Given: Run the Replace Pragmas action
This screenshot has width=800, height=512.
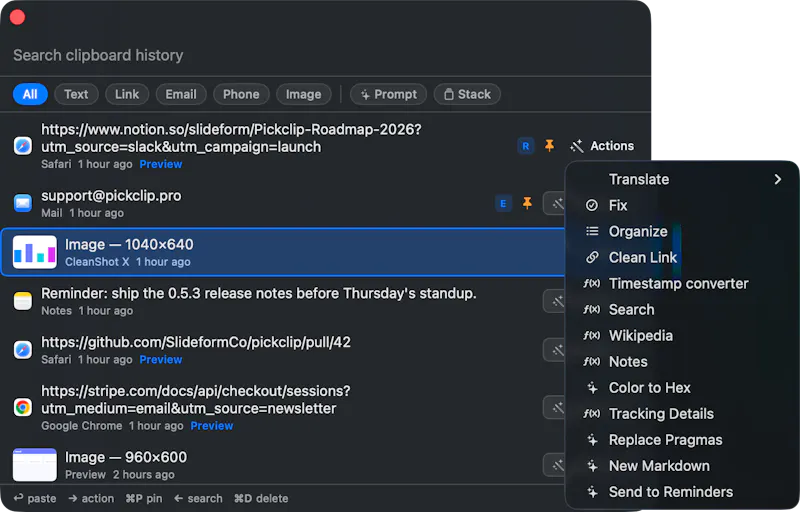Looking at the screenshot, I should tap(682, 440).
